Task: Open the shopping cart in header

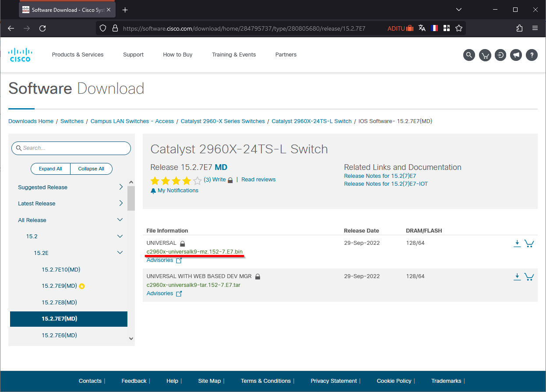Action: pyautogui.click(x=485, y=55)
